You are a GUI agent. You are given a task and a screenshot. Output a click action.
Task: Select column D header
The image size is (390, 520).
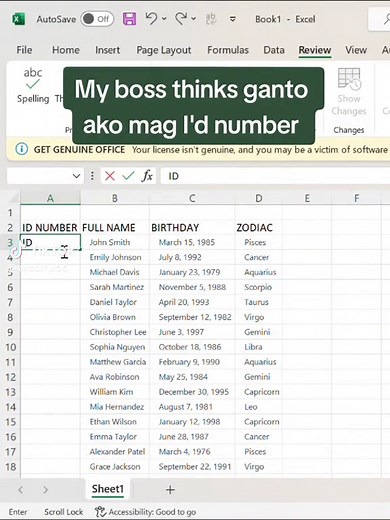(259, 198)
